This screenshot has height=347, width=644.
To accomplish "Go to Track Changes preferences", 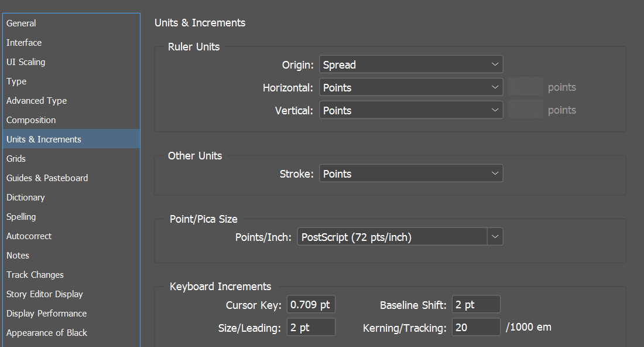I will pos(35,275).
